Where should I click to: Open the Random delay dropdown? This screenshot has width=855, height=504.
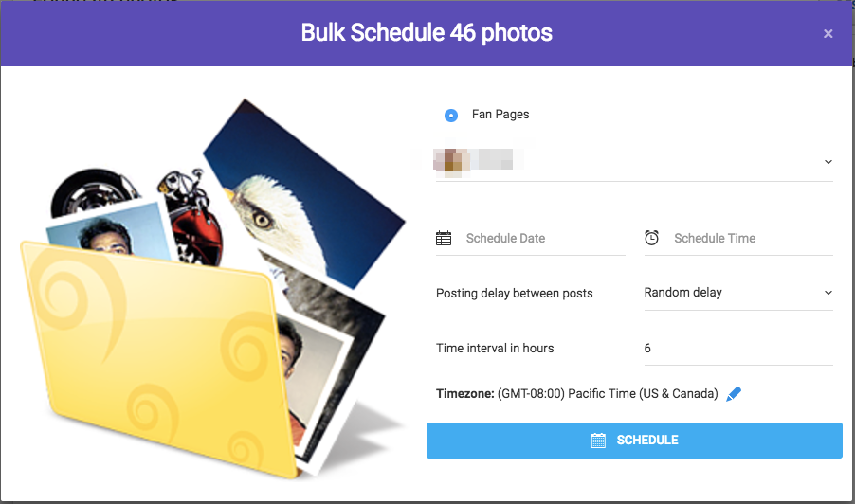point(738,293)
